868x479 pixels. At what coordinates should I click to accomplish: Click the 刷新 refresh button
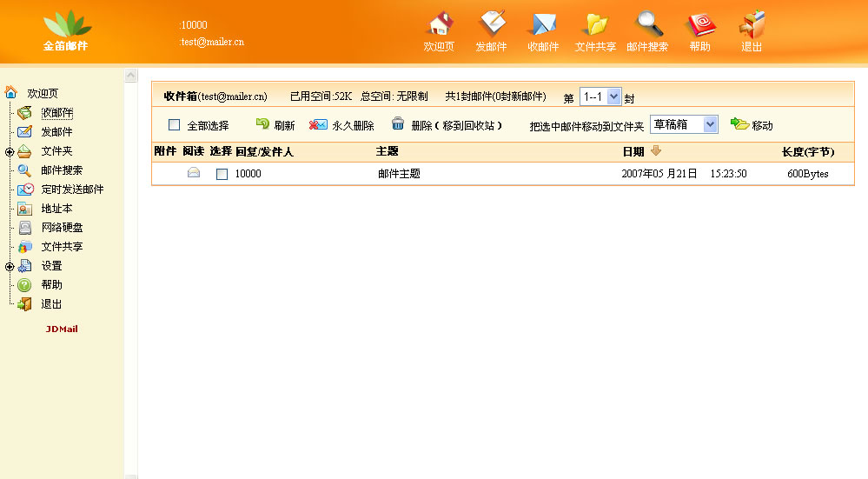pyautogui.click(x=262, y=125)
